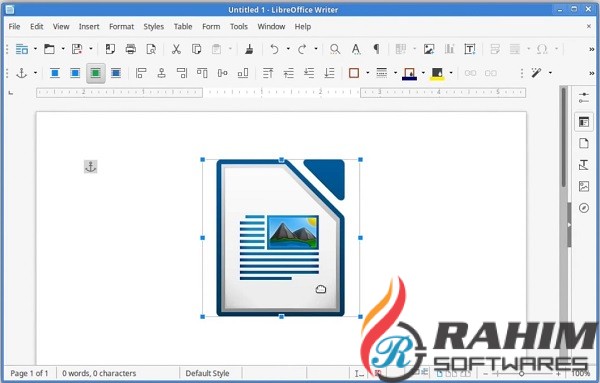Open the Styles menu
Image resolution: width=600 pixels, height=383 pixels.
pyautogui.click(x=153, y=26)
